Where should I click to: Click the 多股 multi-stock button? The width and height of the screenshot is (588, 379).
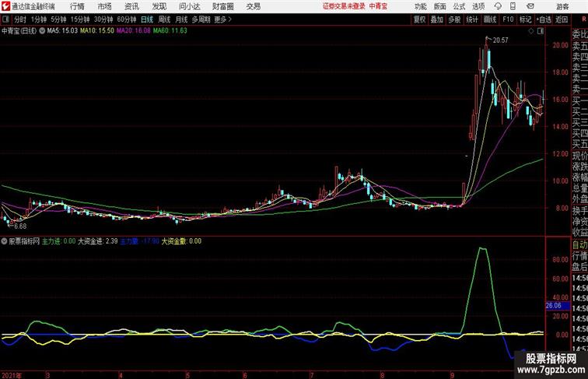(x=454, y=19)
